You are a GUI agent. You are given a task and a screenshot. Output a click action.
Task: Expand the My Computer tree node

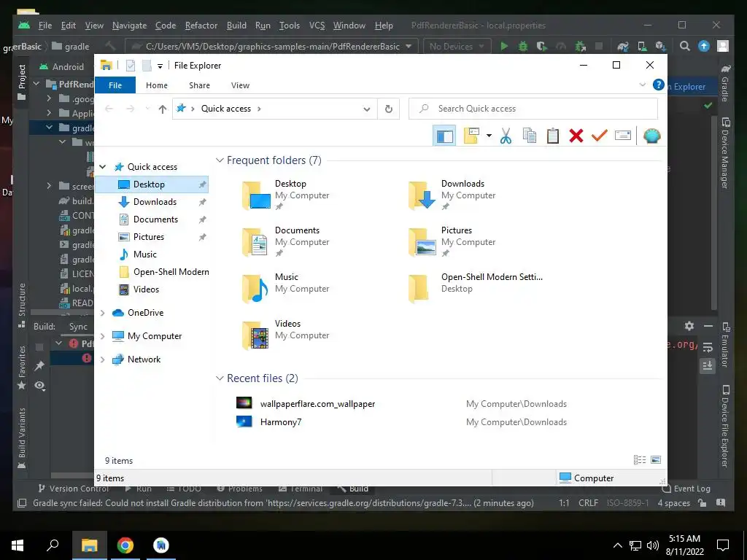(x=102, y=336)
